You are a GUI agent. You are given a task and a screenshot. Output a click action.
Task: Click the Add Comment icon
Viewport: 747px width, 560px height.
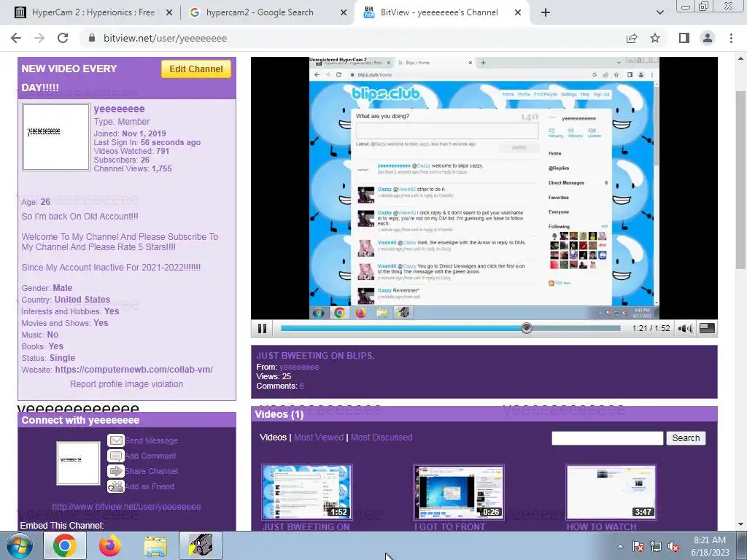(x=116, y=456)
